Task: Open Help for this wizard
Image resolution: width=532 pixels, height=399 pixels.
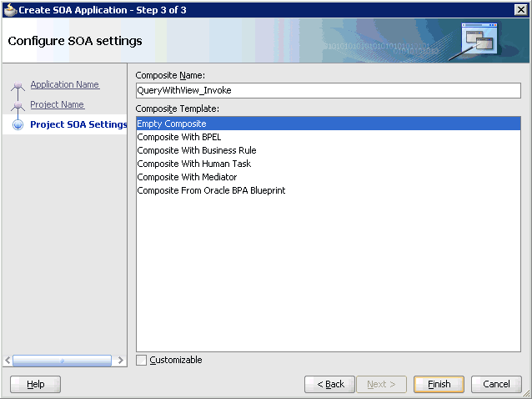Action: [x=35, y=384]
